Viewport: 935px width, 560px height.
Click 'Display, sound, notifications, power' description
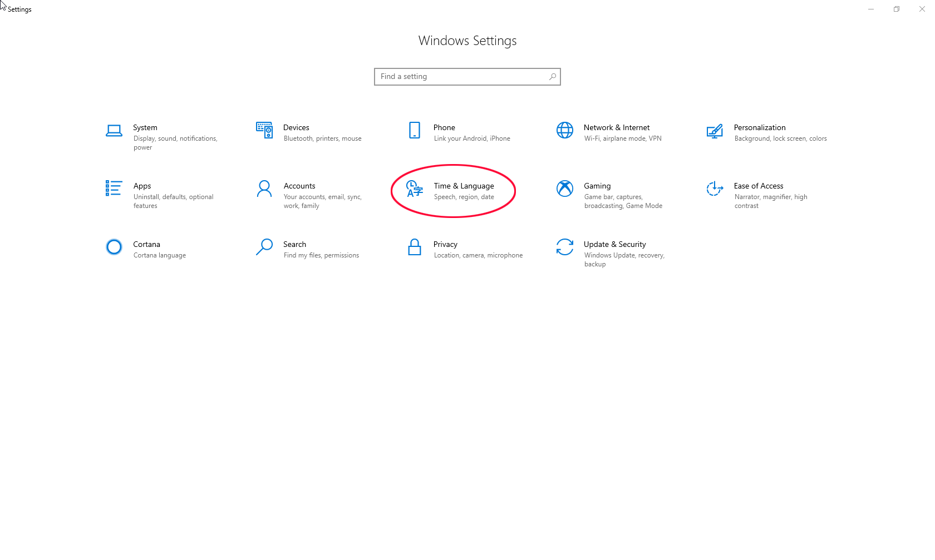(175, 143)
